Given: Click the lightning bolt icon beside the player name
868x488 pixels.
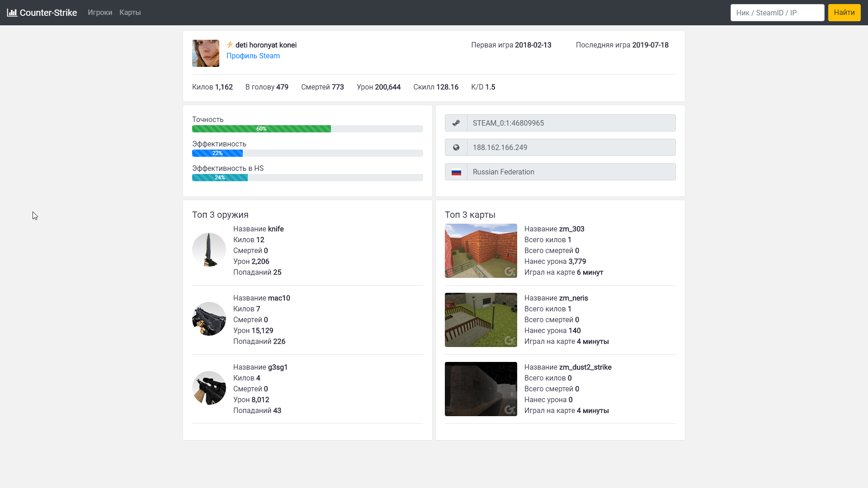Looking at the screenshot, I should point(230,45).
